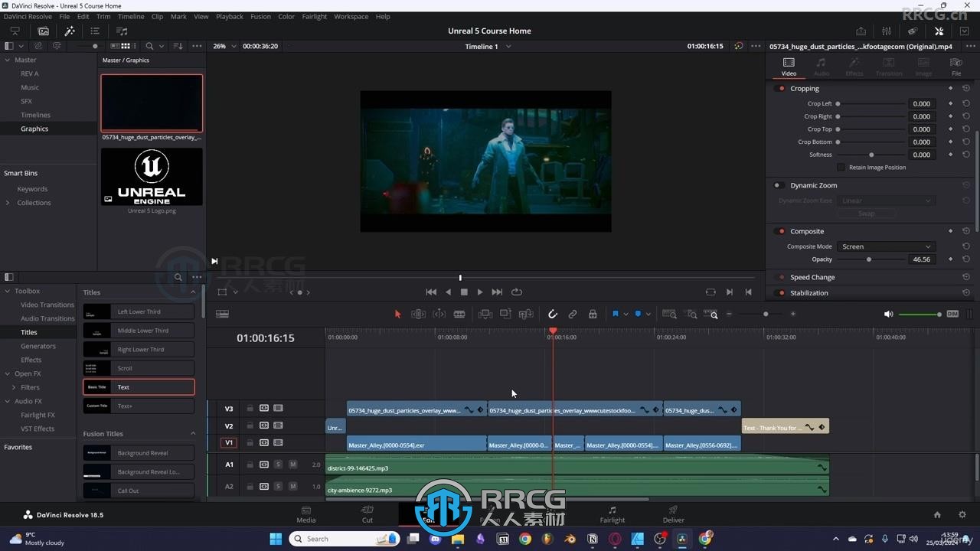Image resolution: width=980 pixels, height=551 pixels.
Task: Select the Text+ title preset
Action: click(x=139, y=406)
